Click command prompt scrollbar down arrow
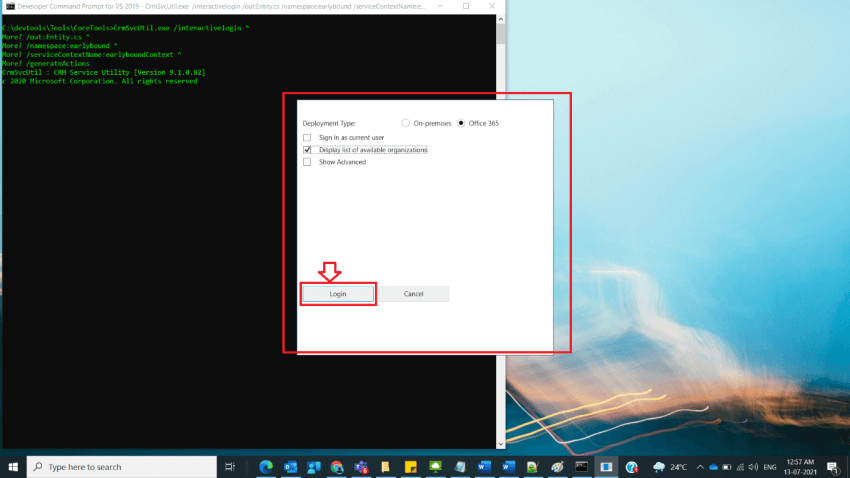The width and height of the screenshot is (850, 478). (x=500, y=444)
